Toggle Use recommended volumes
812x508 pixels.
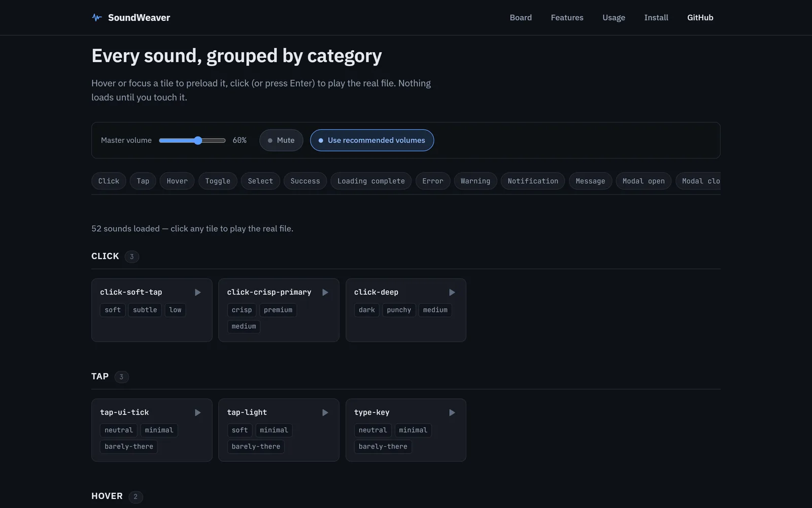pos(372,140)
